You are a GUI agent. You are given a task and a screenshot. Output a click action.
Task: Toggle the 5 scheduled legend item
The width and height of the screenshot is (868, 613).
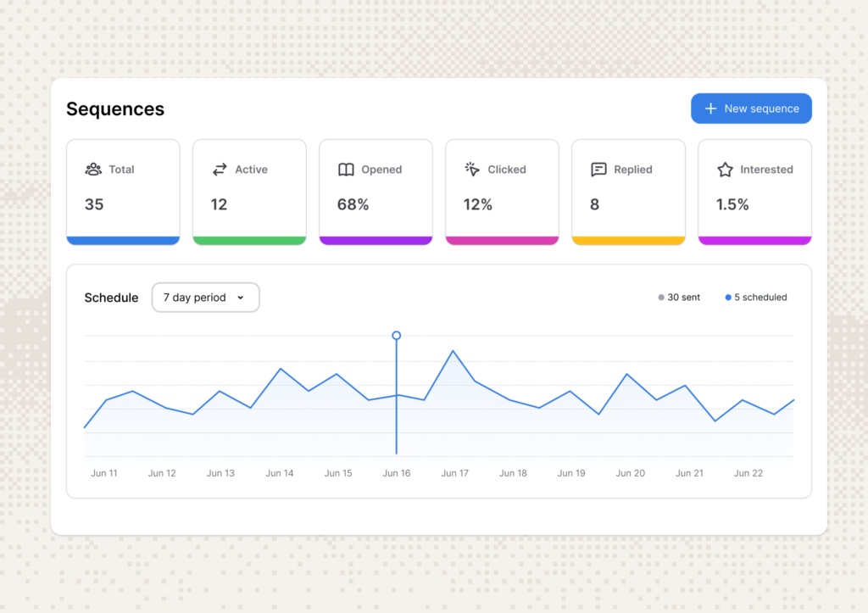point(755,298)
